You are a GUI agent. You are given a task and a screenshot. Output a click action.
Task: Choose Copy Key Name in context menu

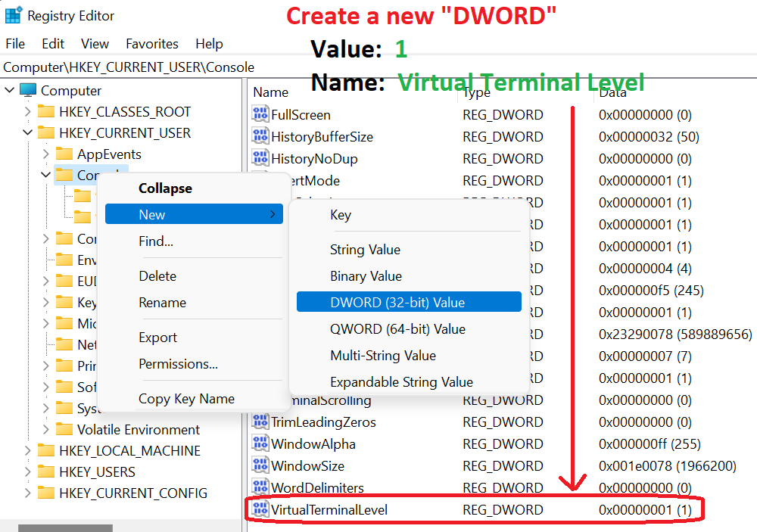pyautogui.click(x=194, y=399)
